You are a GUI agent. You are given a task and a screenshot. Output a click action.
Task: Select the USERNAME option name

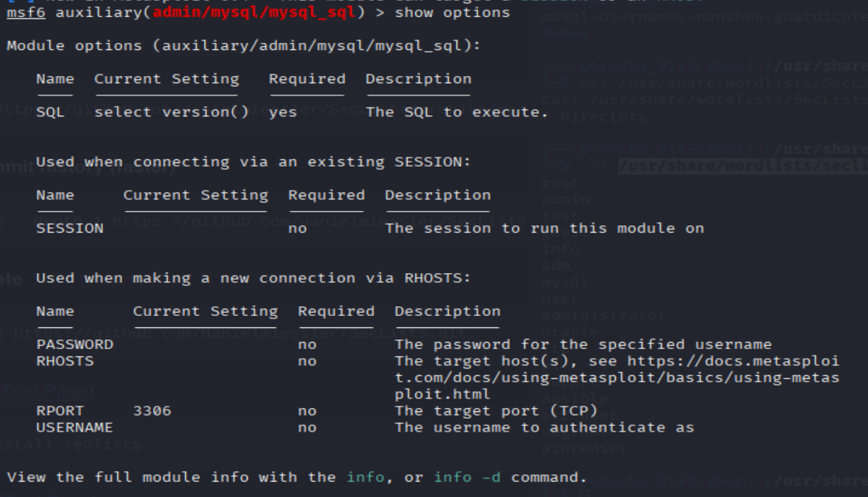tap(74, 428)
